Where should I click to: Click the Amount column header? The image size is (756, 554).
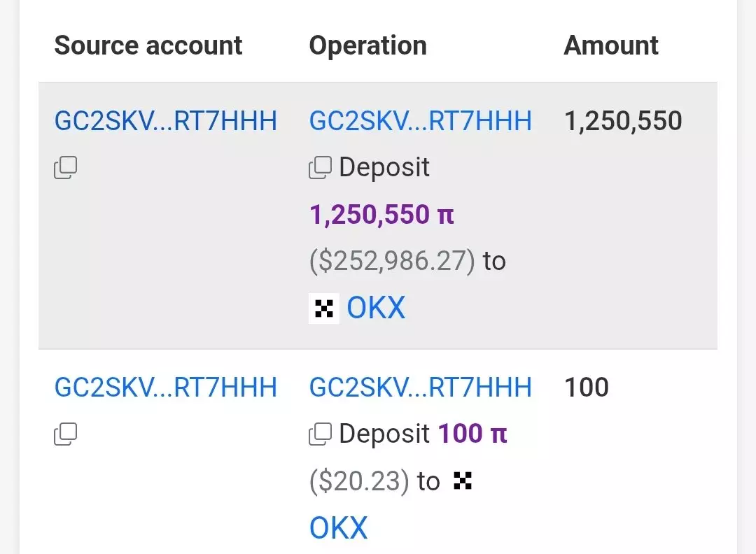tap(611, 45)
